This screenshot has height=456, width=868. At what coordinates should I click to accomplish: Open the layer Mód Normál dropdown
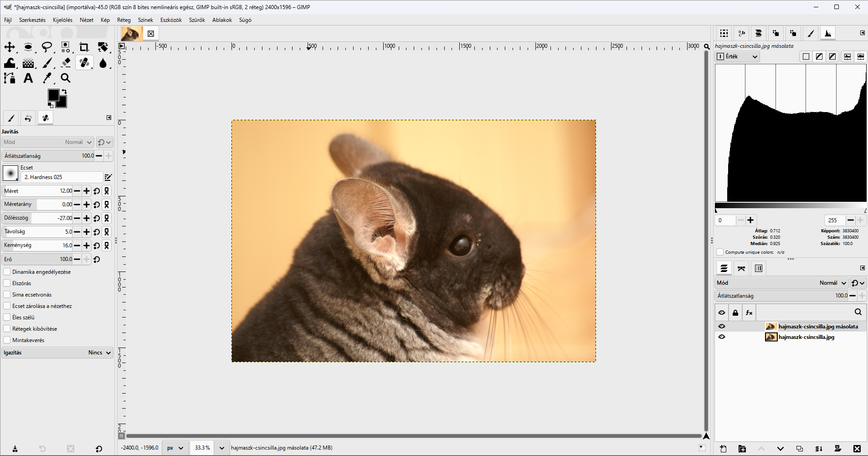[x=781, y=283]
